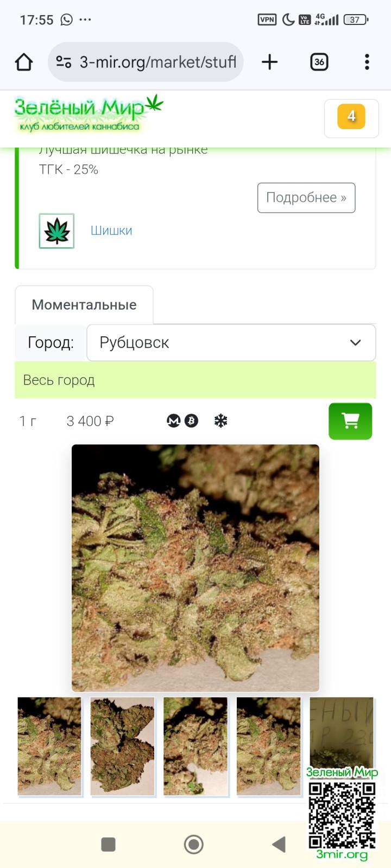Open site settings icon in address bar
Image resolution: width=391 pixels, height=868 pixels.
[64, 62]
